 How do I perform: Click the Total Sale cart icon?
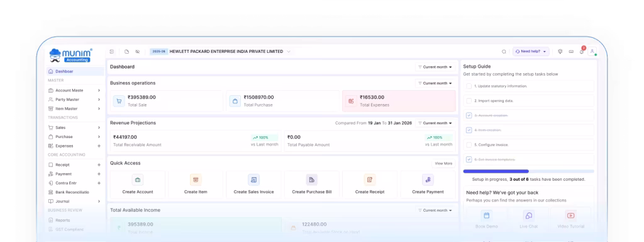point(119,101)
